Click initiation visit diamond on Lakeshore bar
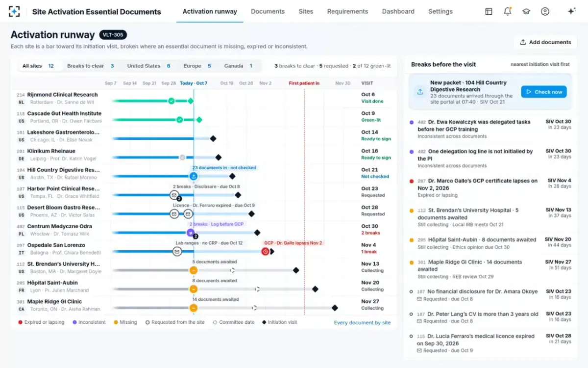Screen dimensions: 588x368 [x=213, y=139]
